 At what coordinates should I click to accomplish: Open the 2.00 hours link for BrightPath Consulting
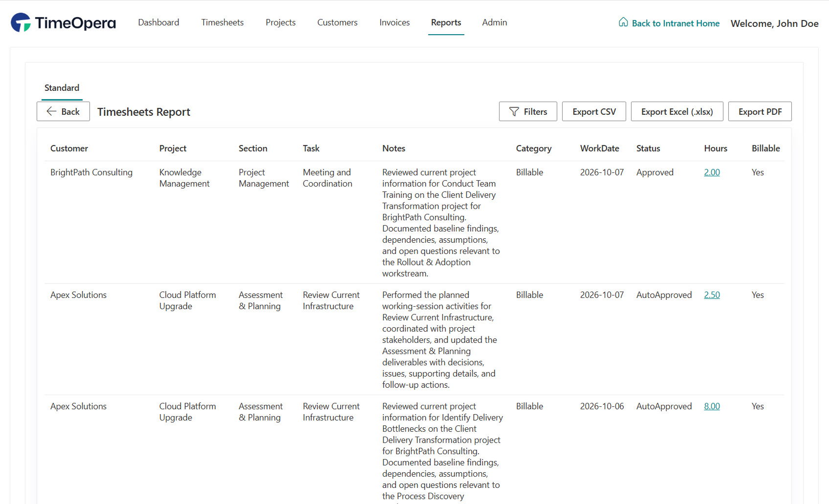[712, 172]
